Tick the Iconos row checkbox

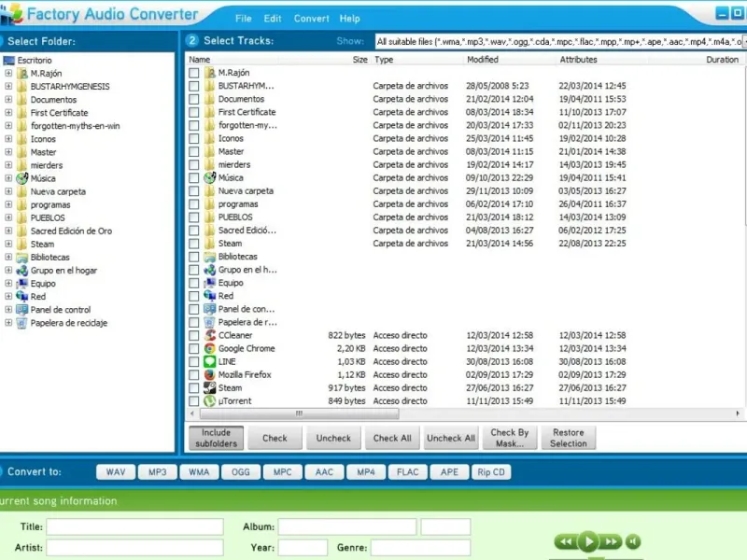194,138
